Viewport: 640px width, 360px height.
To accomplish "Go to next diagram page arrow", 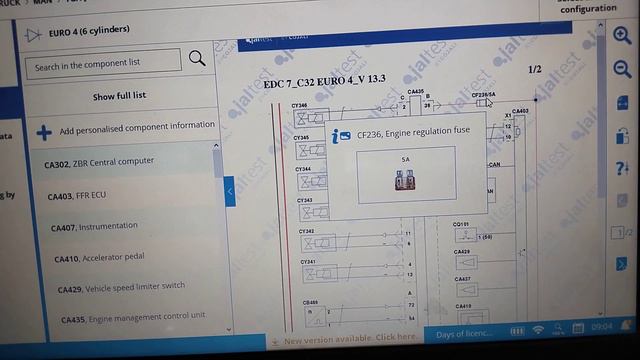I will (x=621, y=264).
